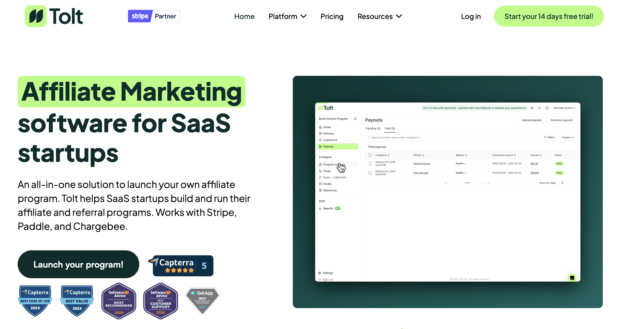
Task: Click the Stripe Partner badge
Action: tap(154, 16)
